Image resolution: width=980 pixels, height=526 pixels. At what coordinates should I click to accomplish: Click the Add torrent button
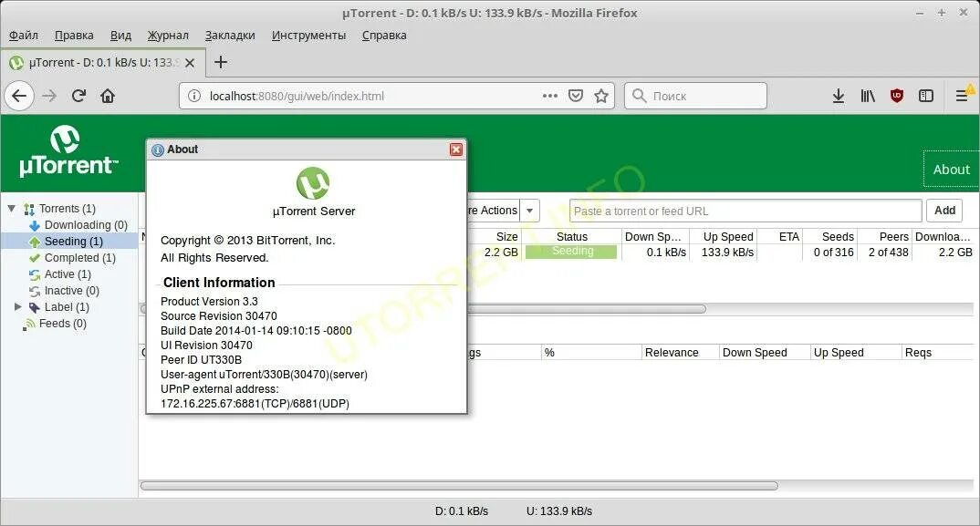(x=944, y=211)
